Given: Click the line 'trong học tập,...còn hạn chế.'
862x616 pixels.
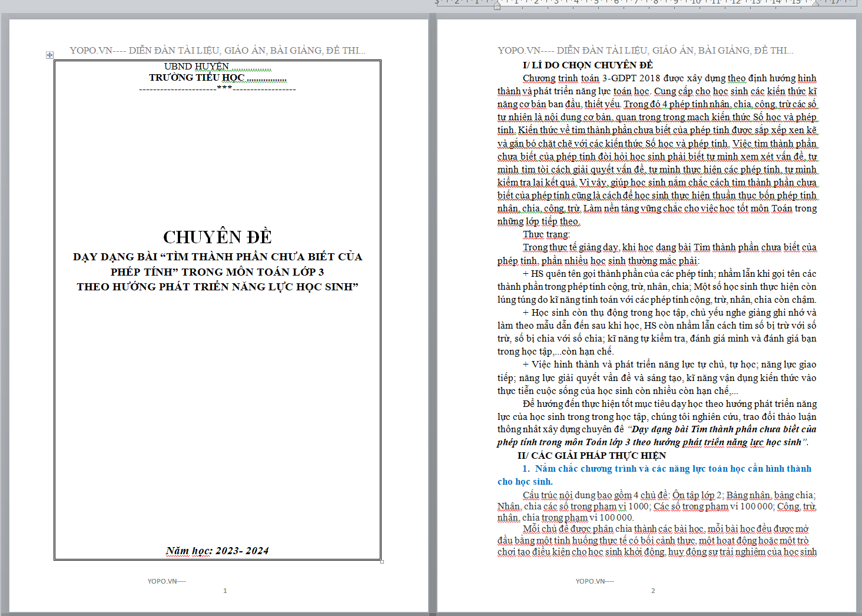Looking at the screenshot, I should coord(555,352).
